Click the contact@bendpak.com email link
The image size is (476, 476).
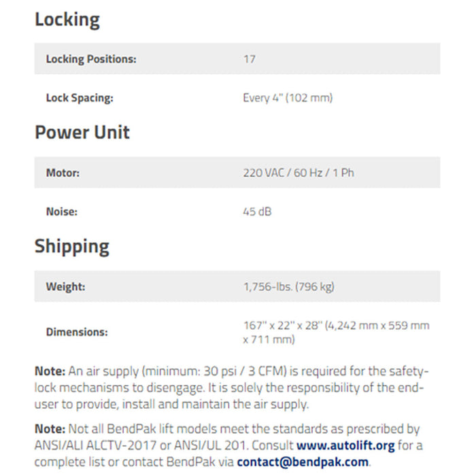pos(303,462)
